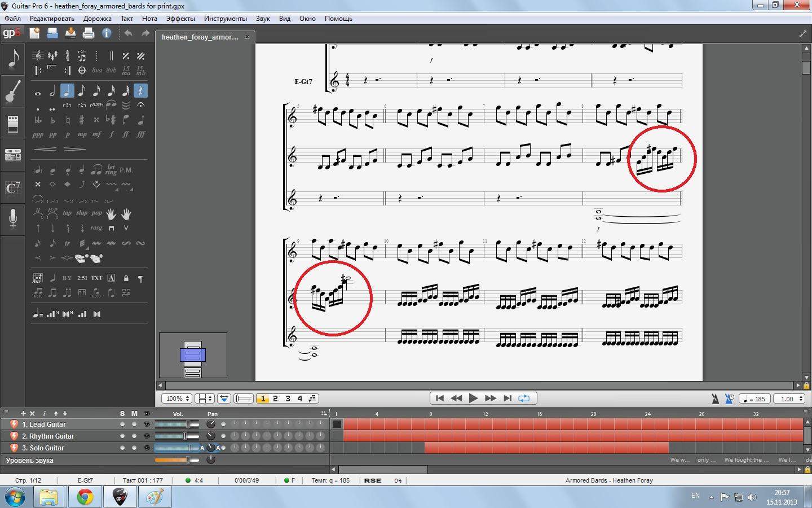
Task: Open the Инструменты menu
Action: (x=226, y=19)
